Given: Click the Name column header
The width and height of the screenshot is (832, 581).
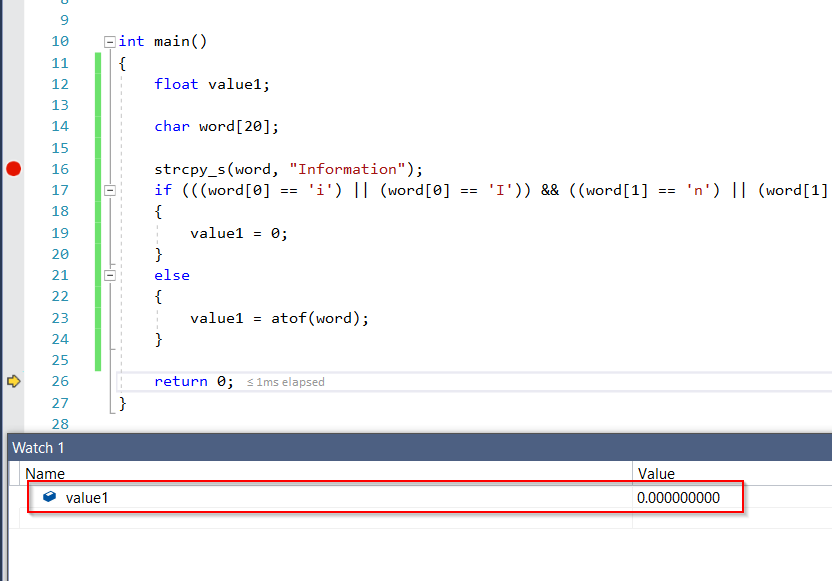Looking at the screenshot, I should pyautogui.click(x=45, y=473).
